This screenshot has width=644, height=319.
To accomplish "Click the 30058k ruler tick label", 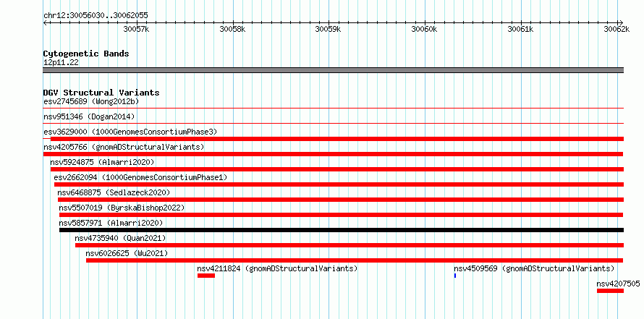I will coord(232,29).
